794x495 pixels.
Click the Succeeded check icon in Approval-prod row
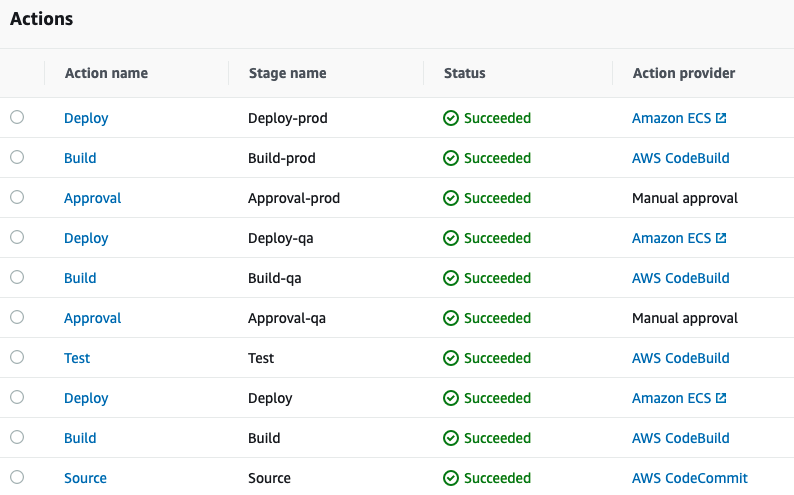click(451, 198)
